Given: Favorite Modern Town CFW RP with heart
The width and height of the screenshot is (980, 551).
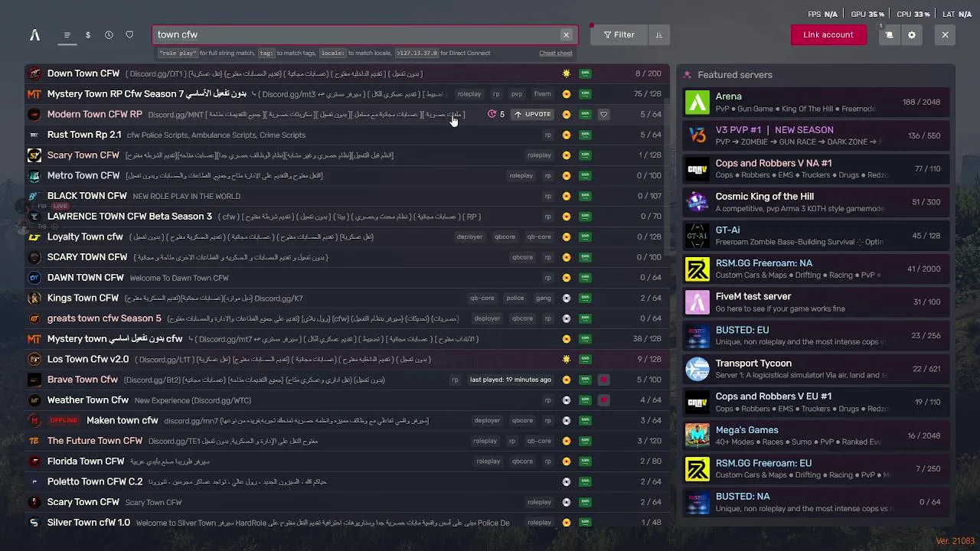Looking at the screenshot, I should point(603,114).
